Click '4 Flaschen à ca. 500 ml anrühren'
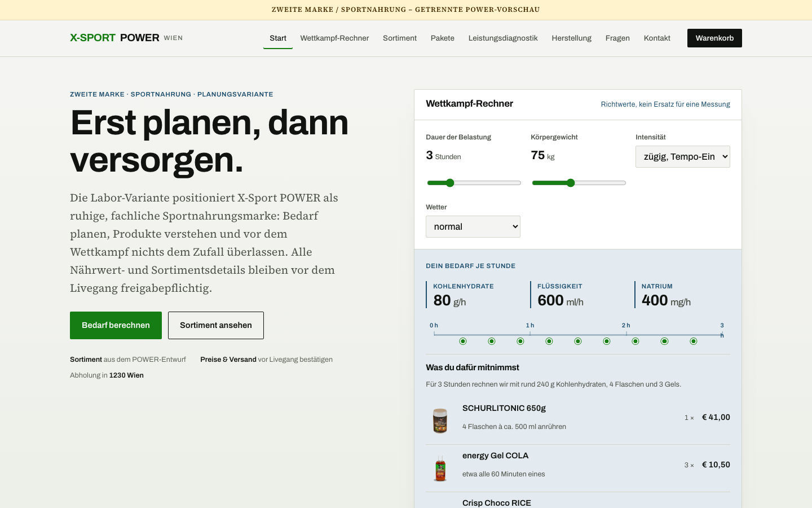The width and height of the screenshot is (812, 508). point(514,427)
